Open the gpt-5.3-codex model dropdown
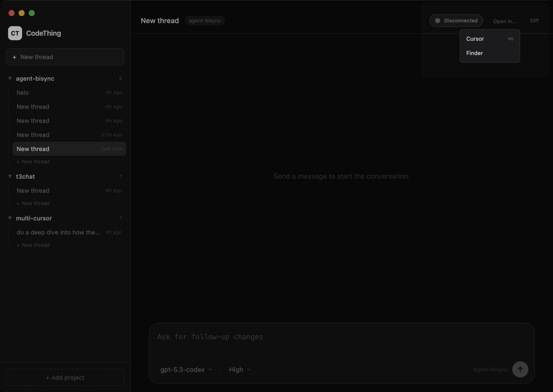 coord(186,370)
